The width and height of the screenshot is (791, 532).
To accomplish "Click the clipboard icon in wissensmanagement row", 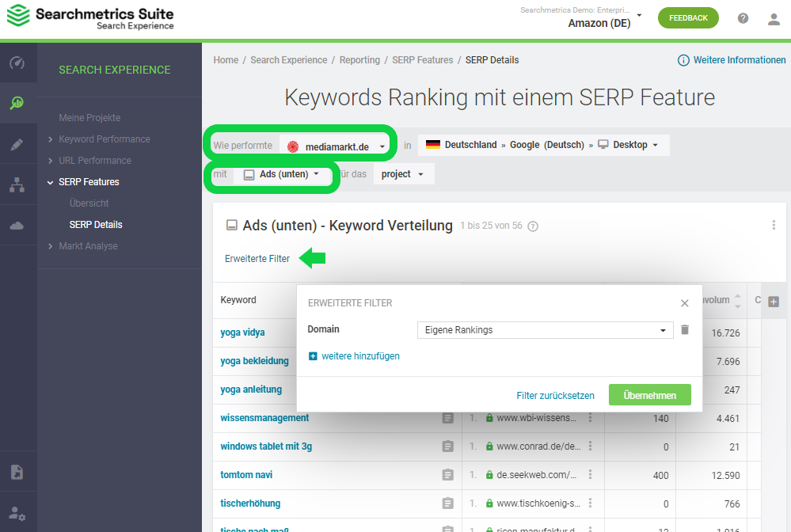I will pyautogui.click(x=447, y=418).
